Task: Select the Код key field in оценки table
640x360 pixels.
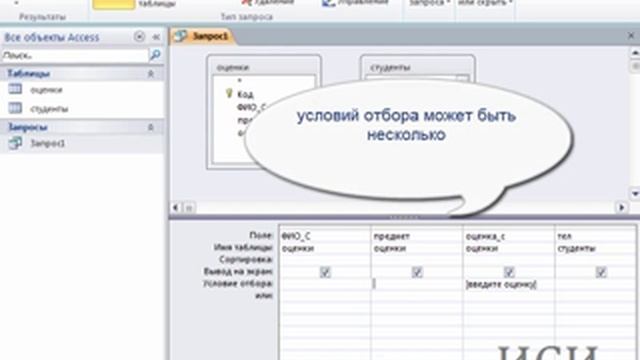Action: pos(245,94)
